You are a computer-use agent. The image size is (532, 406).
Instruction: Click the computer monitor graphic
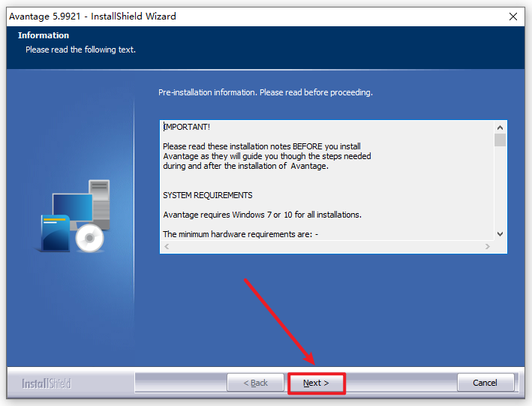(71, 205)
